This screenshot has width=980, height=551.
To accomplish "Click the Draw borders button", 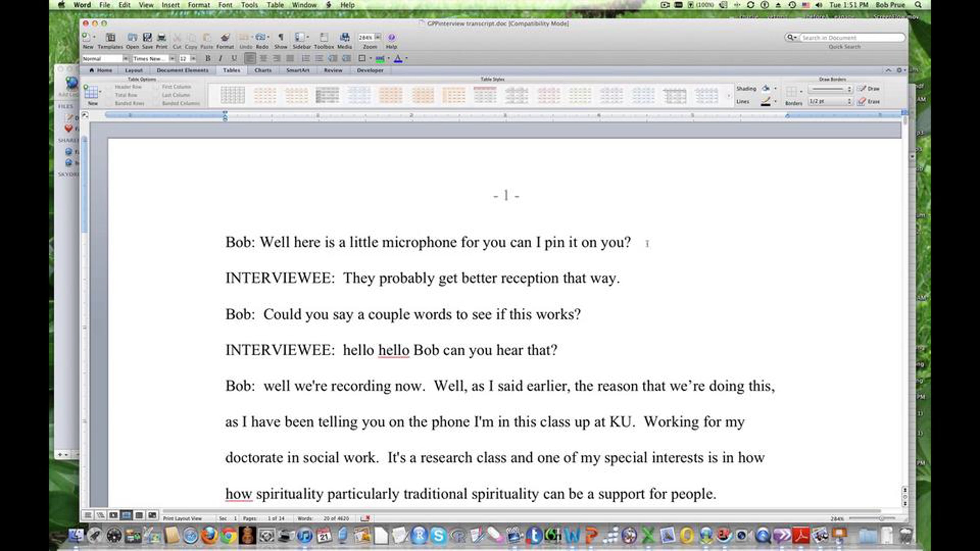I will [x=869, y=89].
